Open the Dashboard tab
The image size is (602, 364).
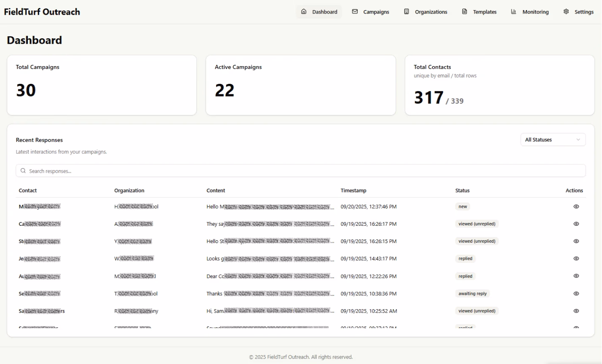[319, 12]
